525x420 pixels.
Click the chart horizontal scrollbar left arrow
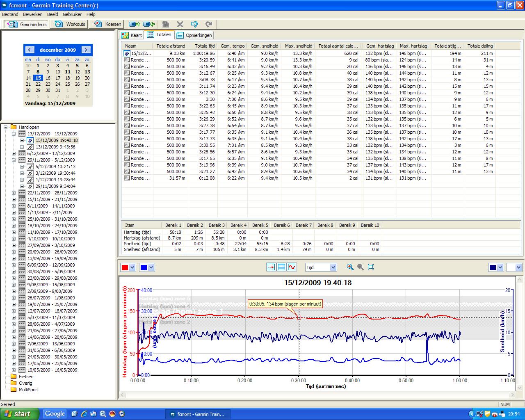click(x=122, y=395)
